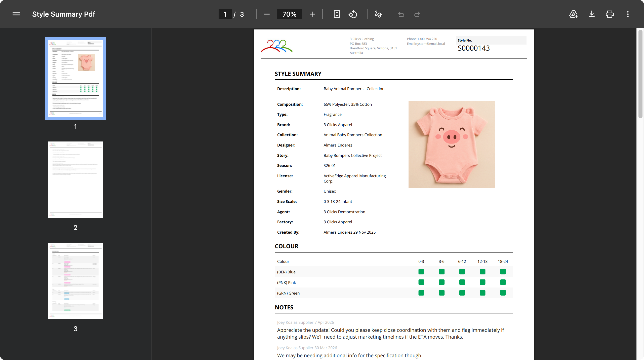Click the '(PNK) Pink' colour row label
Screen dimensions: 644x360
pyautogui.click(x=287, y=282)
